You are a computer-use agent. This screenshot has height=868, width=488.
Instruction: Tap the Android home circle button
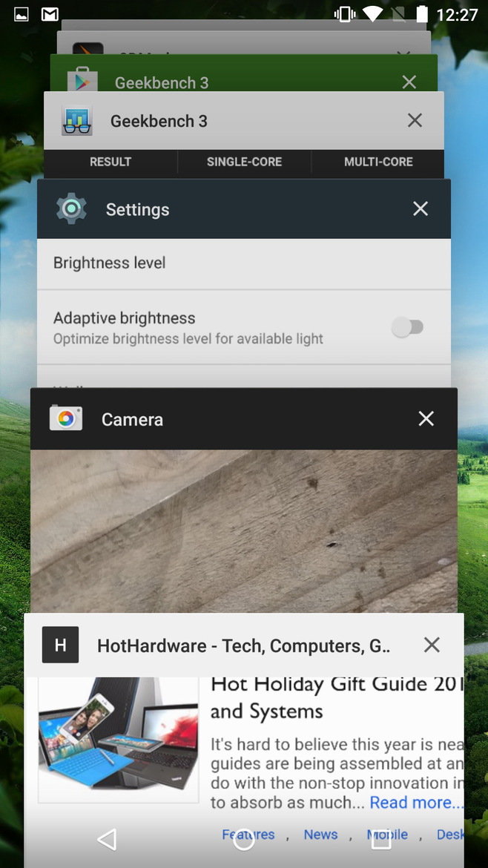click(243, 839)
